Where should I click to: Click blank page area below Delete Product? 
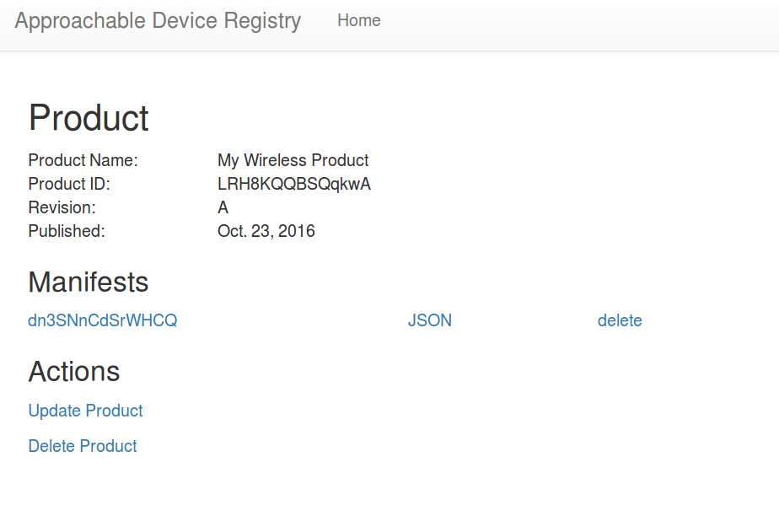click(389, 497)
